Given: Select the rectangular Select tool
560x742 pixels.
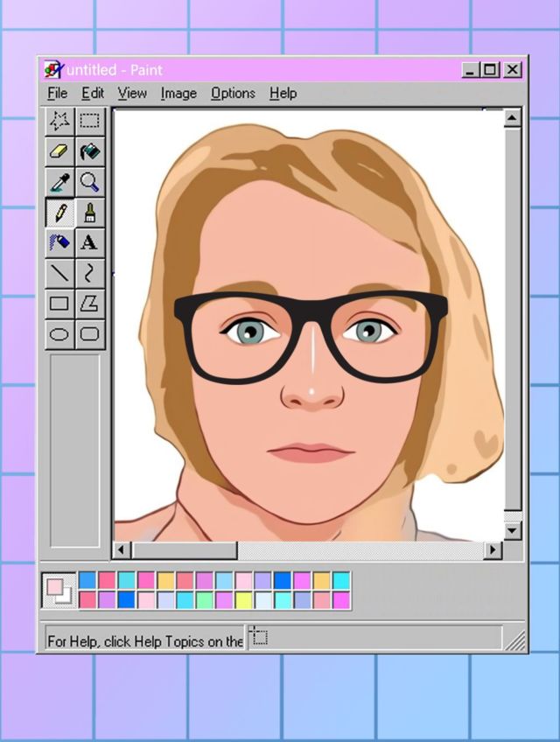Looking at the screenshot, I should 90,121.
